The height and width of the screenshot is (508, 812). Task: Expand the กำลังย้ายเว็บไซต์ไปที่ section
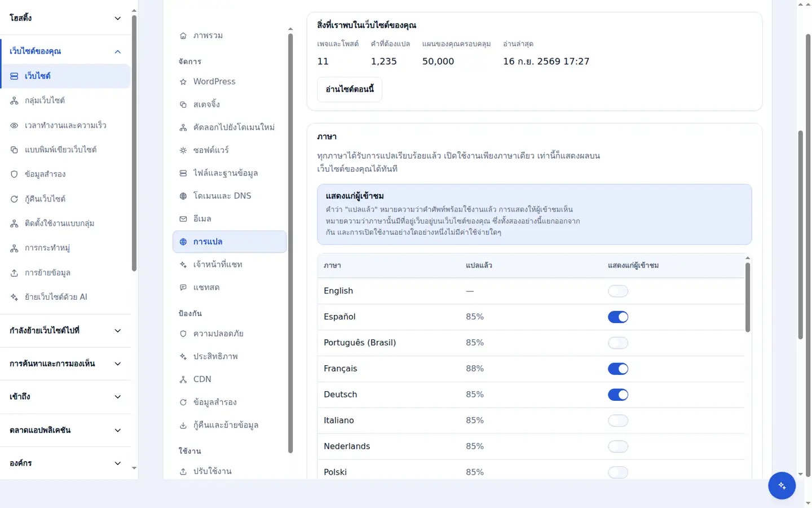[x=65, y=331]
